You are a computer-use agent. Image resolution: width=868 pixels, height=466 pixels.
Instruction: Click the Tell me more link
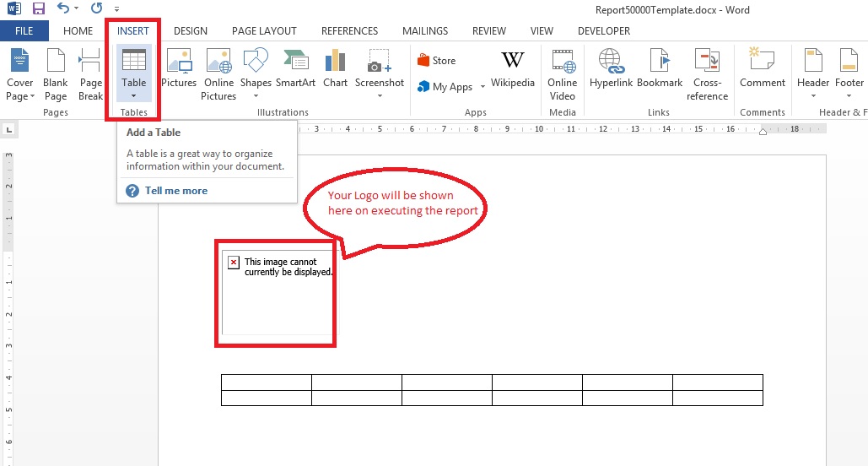coord(176,191)
